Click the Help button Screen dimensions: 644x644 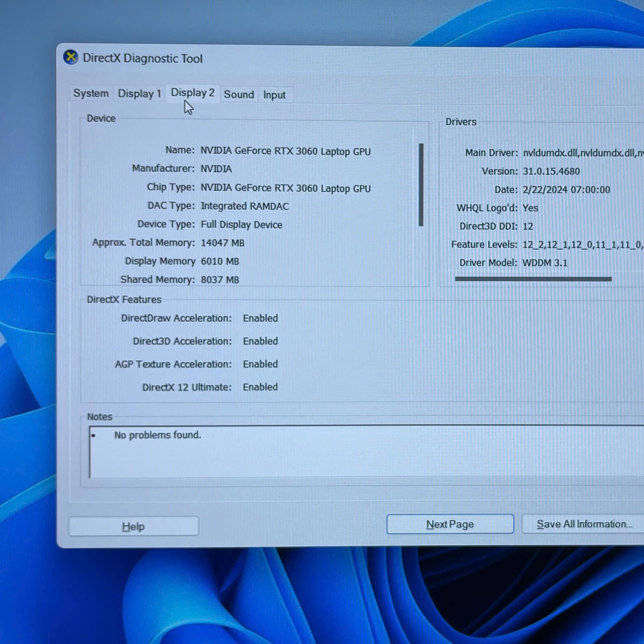tap(134, 526)
